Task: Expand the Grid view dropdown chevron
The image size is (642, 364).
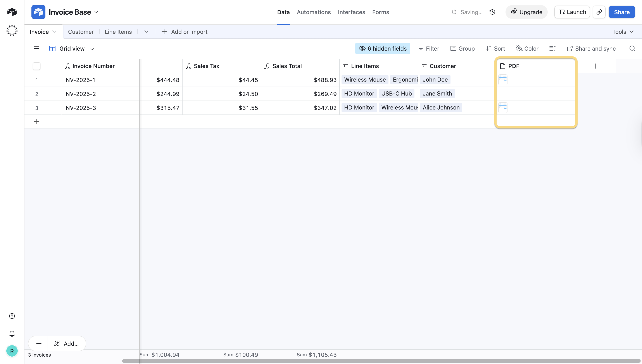Action: point(92,49)
